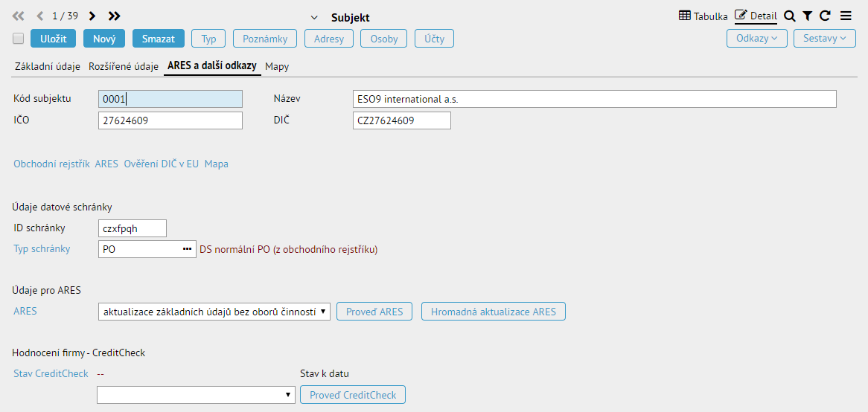Go to previous record arrow

(x=40, y=16)
